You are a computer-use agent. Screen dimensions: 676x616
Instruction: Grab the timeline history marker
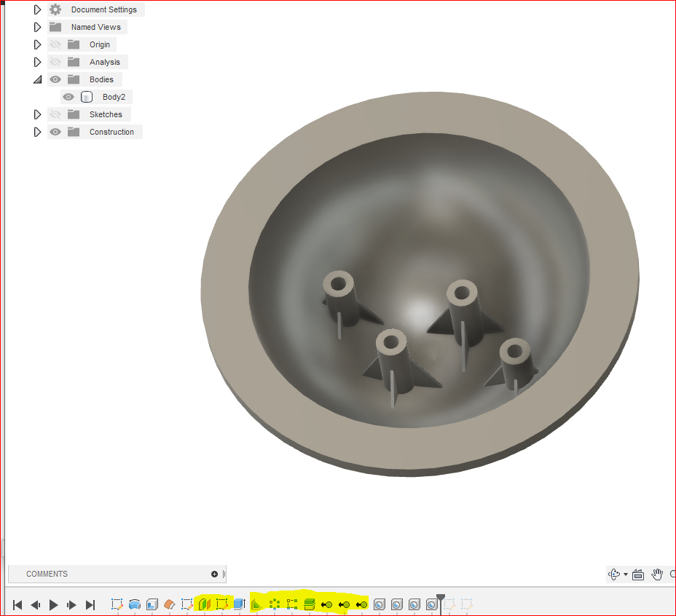pos(441,598)
